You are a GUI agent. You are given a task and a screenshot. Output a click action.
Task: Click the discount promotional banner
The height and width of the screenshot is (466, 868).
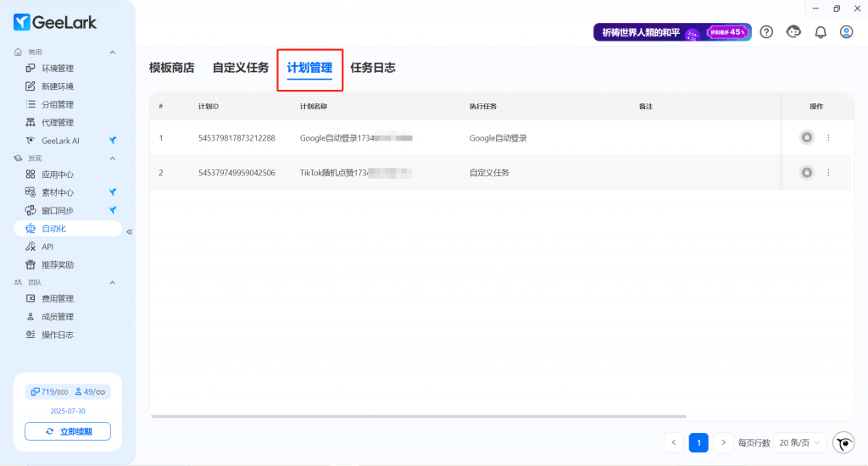(671, 32)
